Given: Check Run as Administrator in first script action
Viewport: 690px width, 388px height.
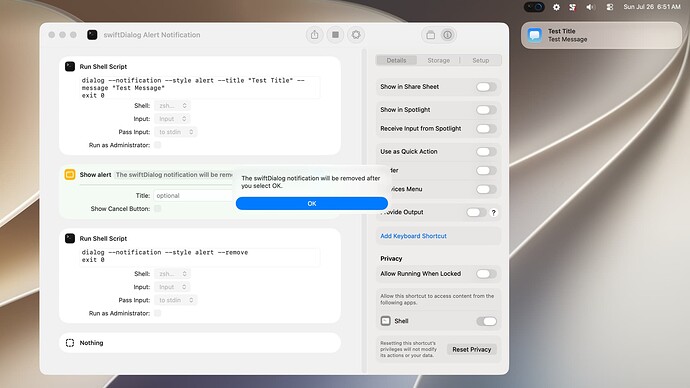Looking at the screenshot, I should (158, 145).
